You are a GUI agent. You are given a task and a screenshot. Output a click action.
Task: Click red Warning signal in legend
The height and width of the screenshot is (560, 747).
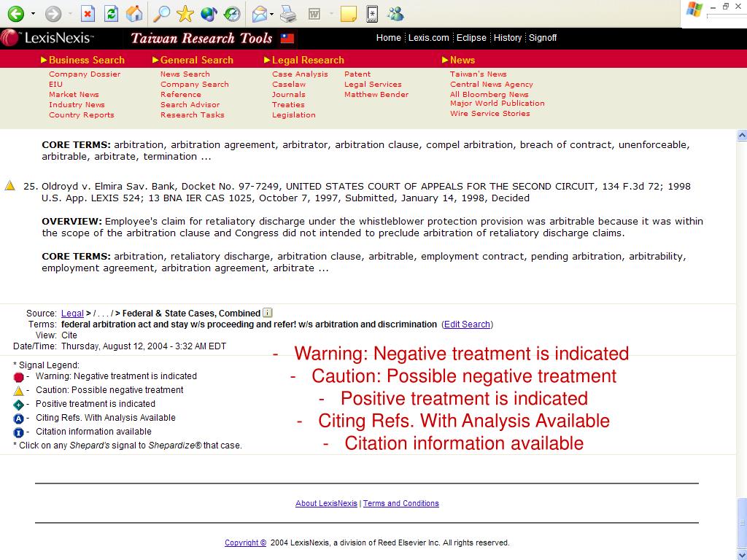[x=18, y=377]
